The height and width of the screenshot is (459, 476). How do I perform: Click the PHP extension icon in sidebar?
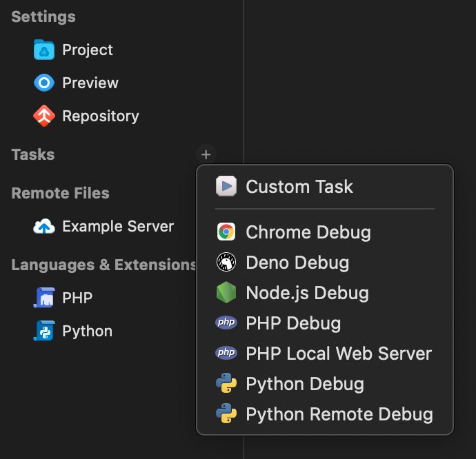[44, 298]
